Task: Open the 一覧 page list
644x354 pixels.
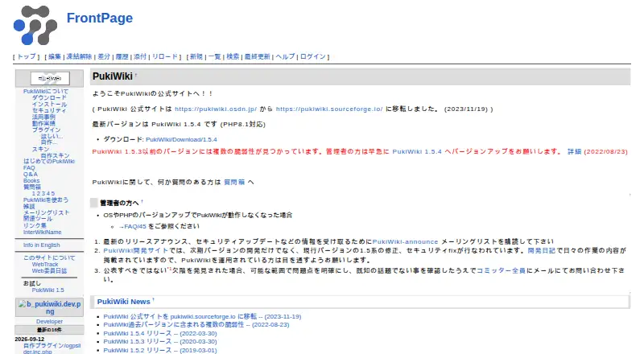Action: [x=214, y=56]
